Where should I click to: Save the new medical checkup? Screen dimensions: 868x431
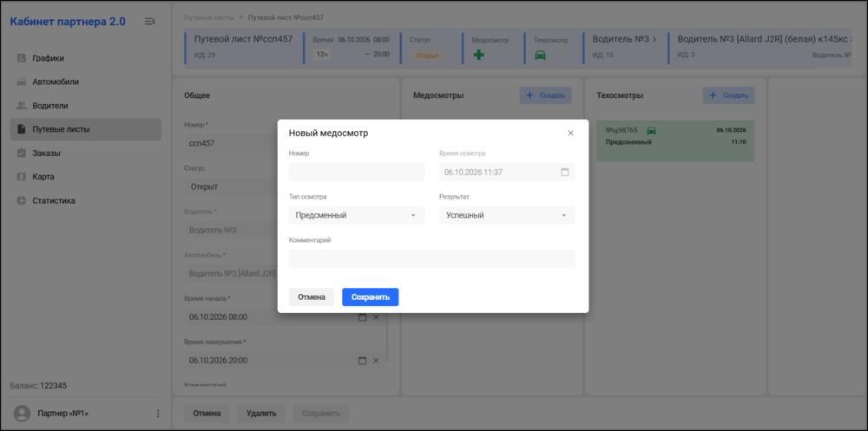(x=371, y=297)
